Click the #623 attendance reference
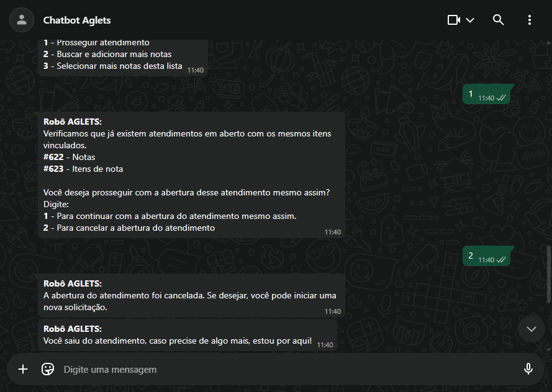The image size is (552, 392). pos(53,169)
